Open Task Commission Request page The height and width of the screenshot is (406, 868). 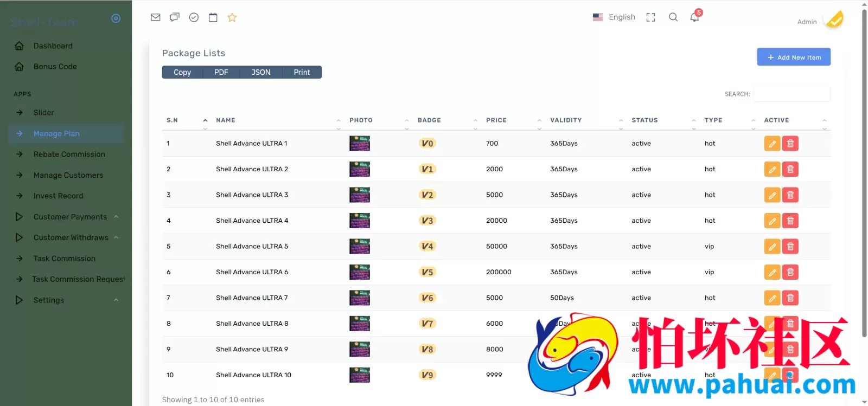pos(78,280)
